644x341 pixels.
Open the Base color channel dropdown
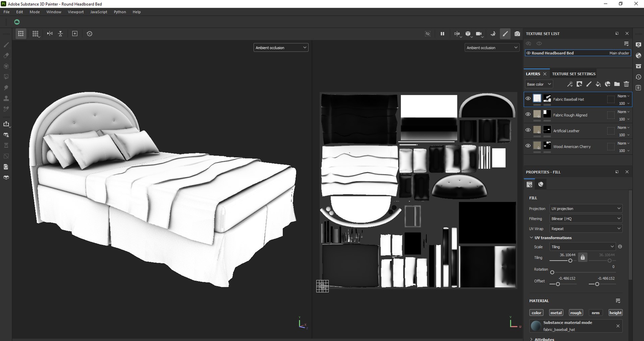click(539, 84)
